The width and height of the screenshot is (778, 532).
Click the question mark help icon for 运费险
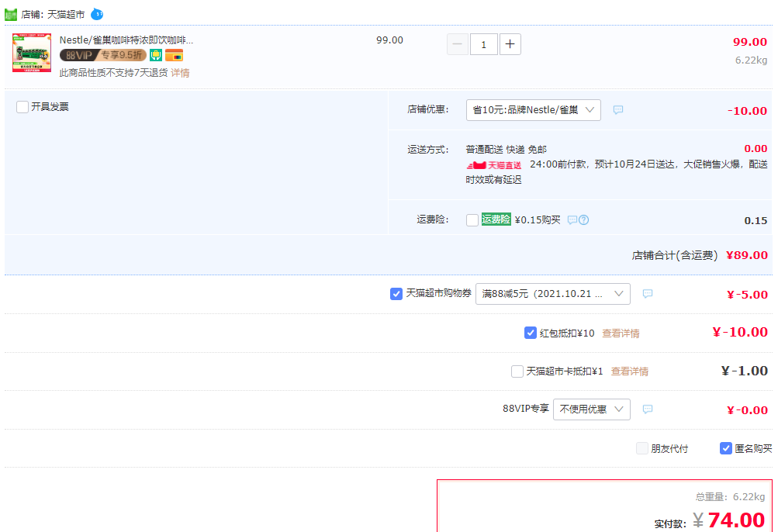pyautogui.click(x=584, y=219)
